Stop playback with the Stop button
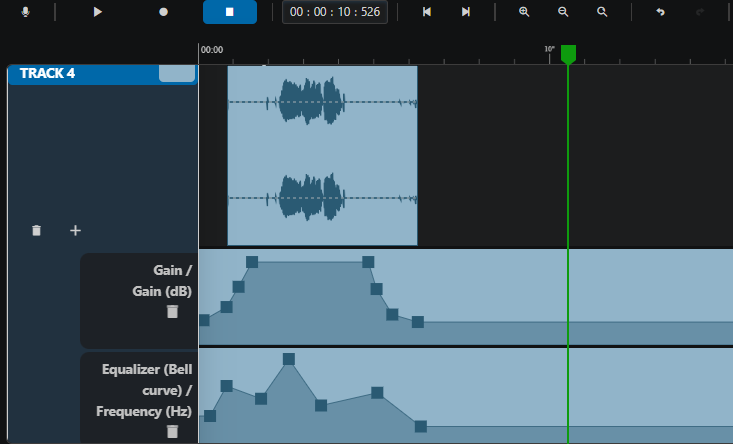Viewport: 733px width, 444px height. pyautogui.click(x=230, y=12)
